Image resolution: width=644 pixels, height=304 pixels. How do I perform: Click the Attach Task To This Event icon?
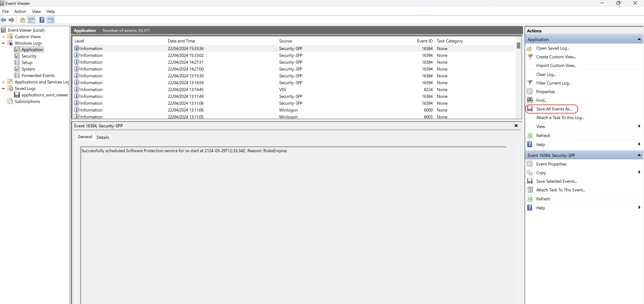pyautogui.click(x=530, y=190)
